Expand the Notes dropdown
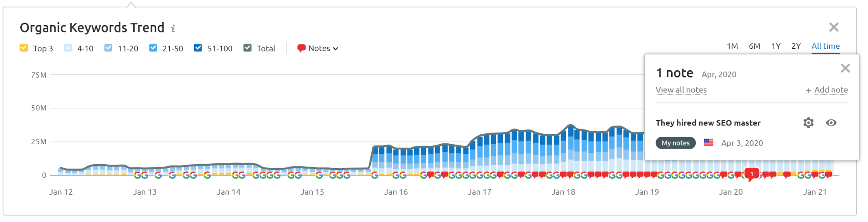Viewport: 868px width, 222px height. (x=323, y=48)
